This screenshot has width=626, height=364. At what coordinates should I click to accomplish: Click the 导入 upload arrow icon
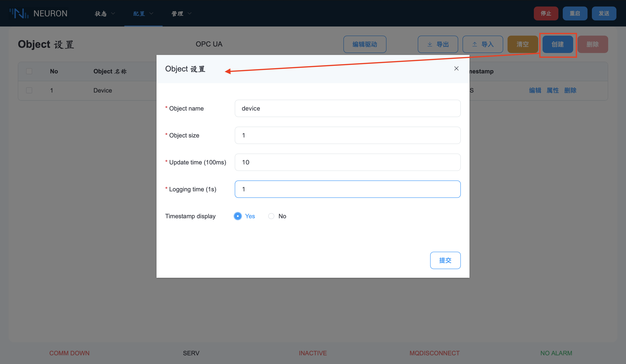coord(475,45)
